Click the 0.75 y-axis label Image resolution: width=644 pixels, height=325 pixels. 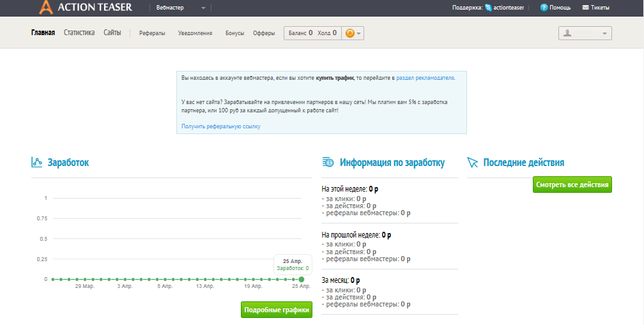[x=42, y=218]
